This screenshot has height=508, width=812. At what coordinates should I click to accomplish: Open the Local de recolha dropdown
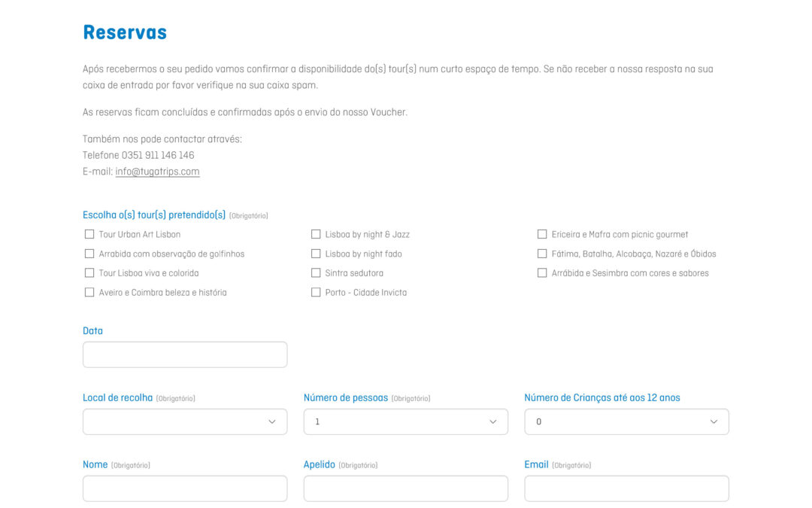click(x=185, y=421)
